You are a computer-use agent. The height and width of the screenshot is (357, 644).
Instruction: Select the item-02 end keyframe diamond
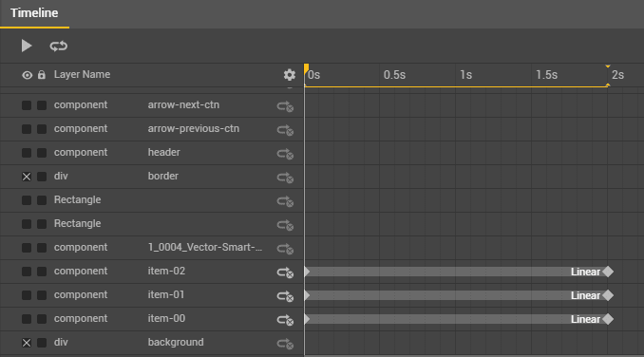click(608, 272)
